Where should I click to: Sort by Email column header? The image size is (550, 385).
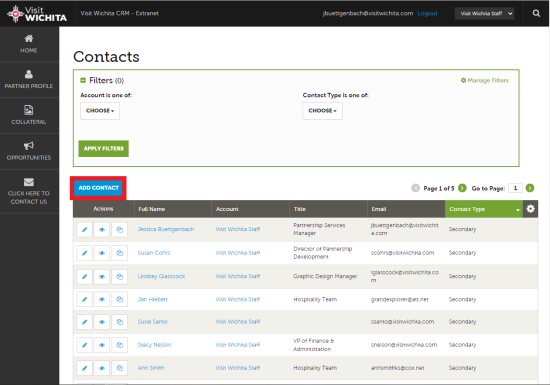(x=406, y=209)
